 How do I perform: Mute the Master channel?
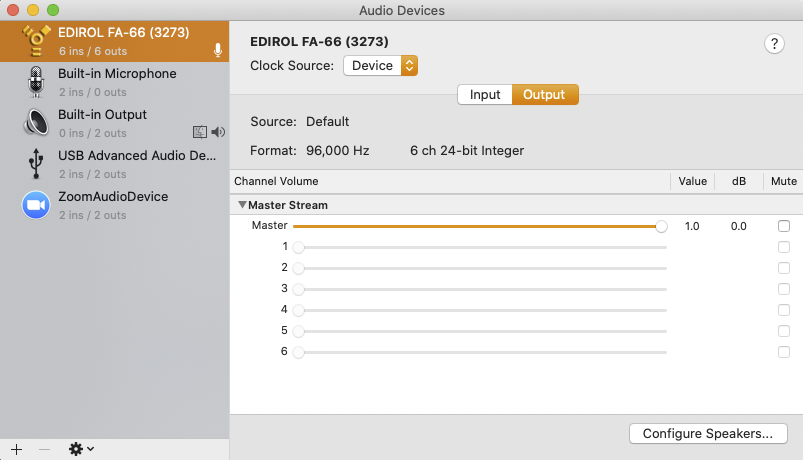(x=784, y=226)
